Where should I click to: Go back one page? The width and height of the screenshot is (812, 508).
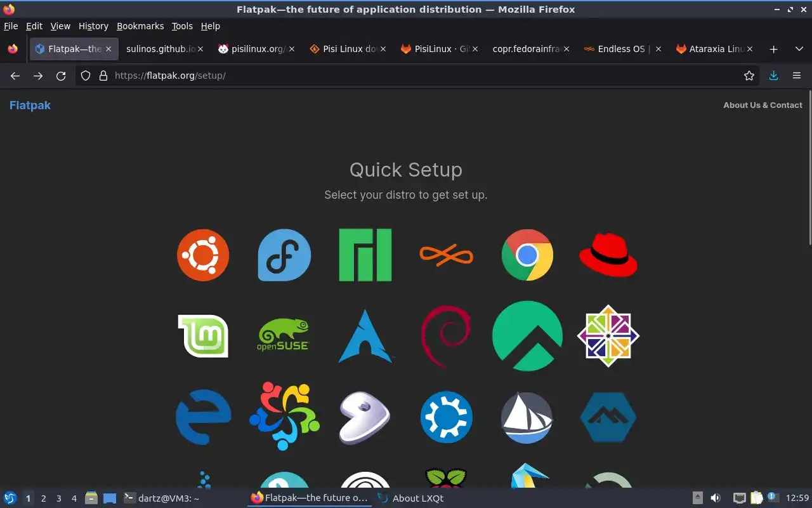click(15, 76)
